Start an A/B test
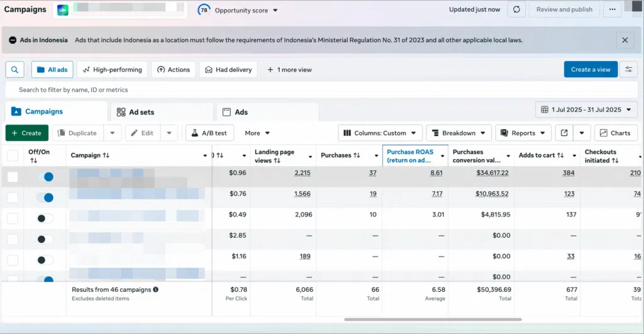 tap(210, 133)
